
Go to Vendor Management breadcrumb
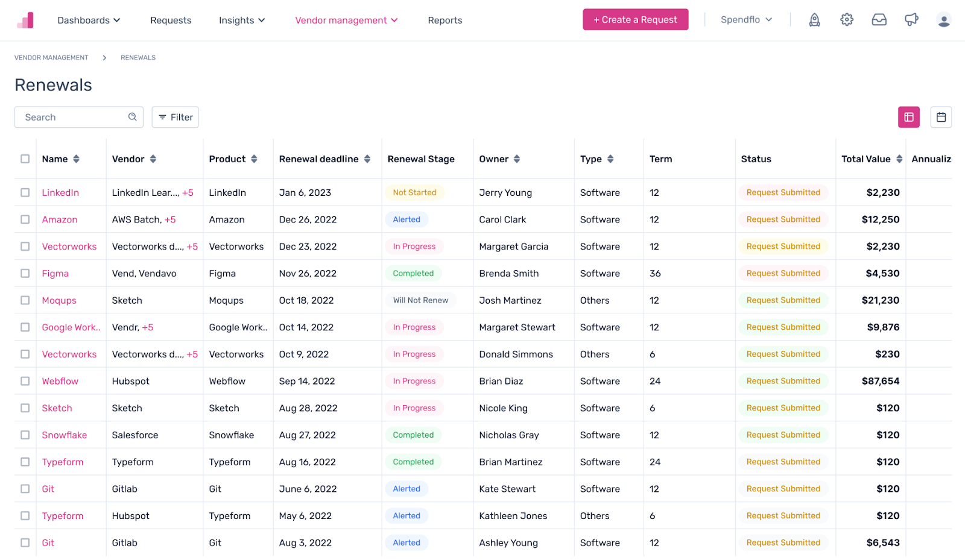pyautogui.click(x=51, y=58)
